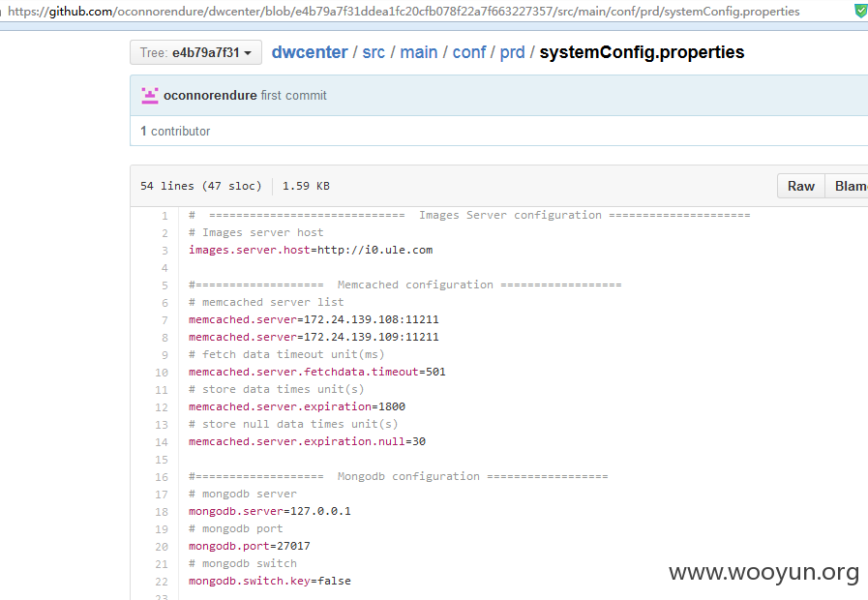Image resolution: width=868 pixels, height=600 pixels.
Task: Click '# store data times unit(s)' comment
Action: [276, 389]
